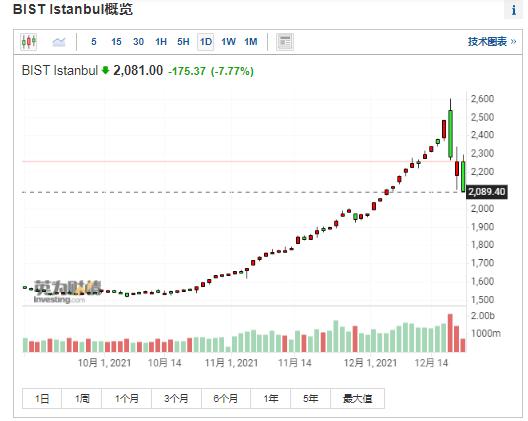Click the 10月 1, 2021 date label
Image resolution: width=528 pixels, height=421 pixels.
pos(104,363)
